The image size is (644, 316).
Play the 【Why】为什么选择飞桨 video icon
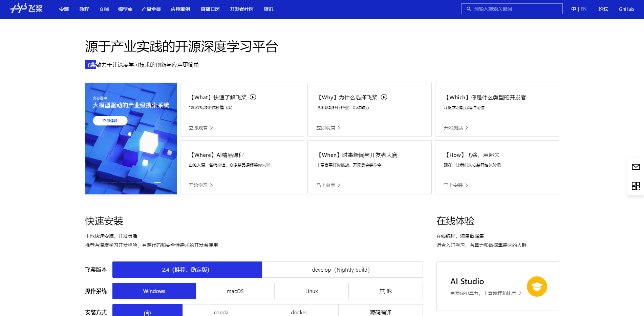pos(384,97)
